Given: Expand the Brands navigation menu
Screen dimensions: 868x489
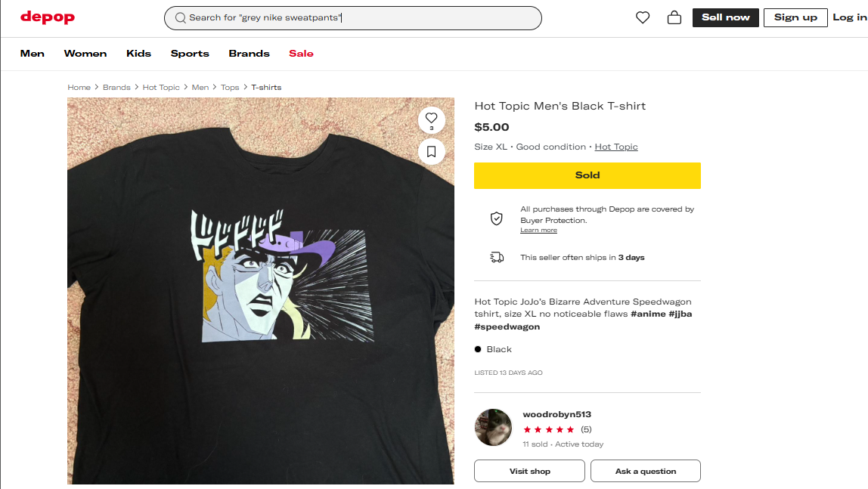Looking at the screenshot, I should (x=249, y=54).
